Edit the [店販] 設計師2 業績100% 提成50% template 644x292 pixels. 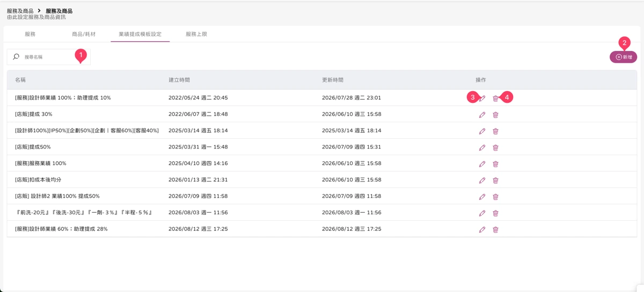(x=482, y=197)
